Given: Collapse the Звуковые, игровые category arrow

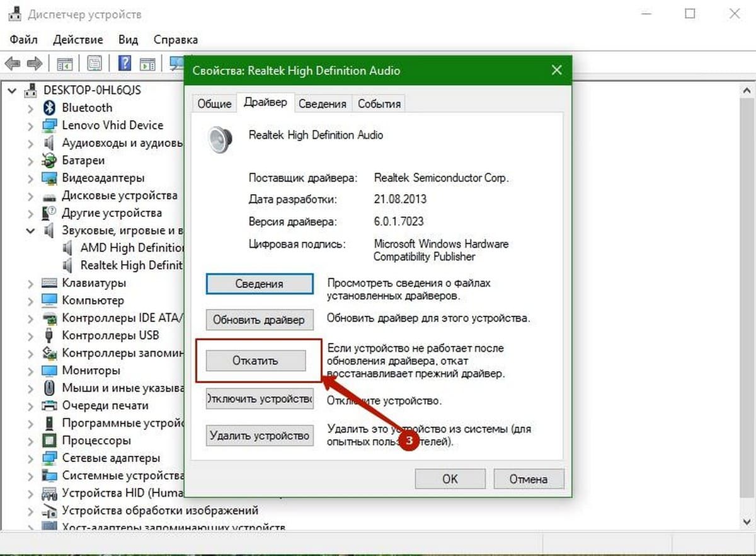Looking at the screenshot, I should (x=30, y=231).
